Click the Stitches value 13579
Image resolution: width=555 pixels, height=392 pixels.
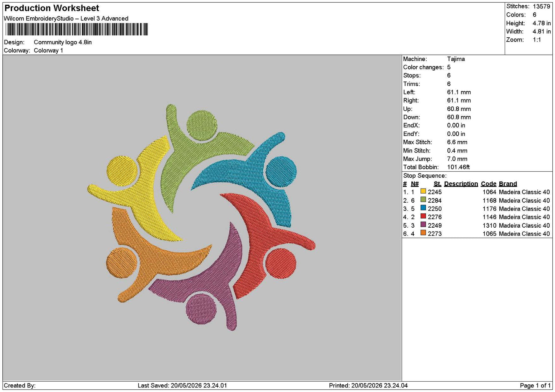tap(541, 7)
